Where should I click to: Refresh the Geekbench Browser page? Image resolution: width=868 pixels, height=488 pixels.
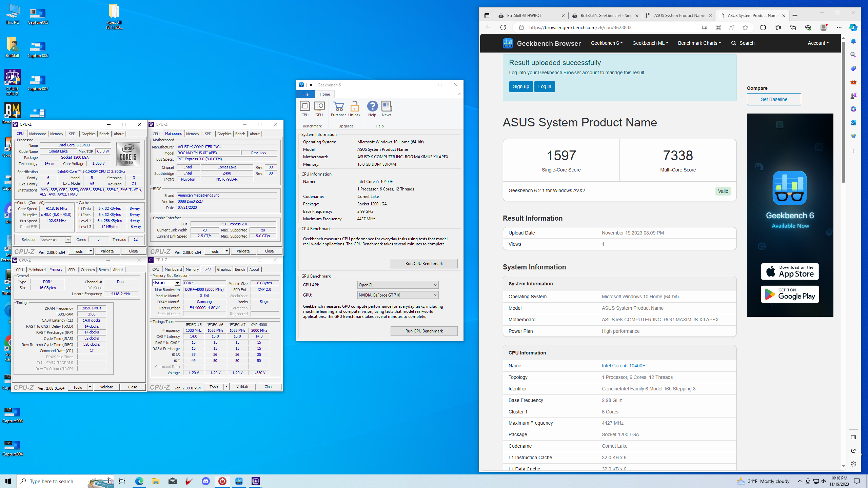click(503, 27)
